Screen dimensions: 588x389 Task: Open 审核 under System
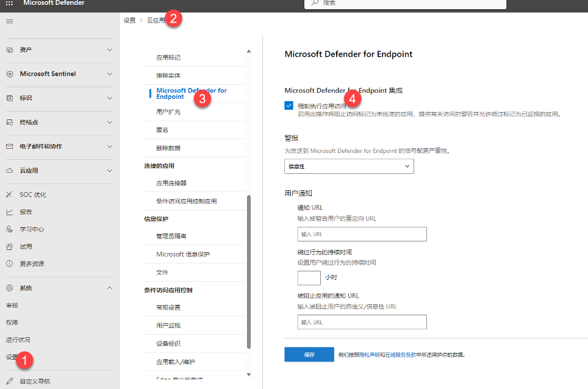point(12,305)
